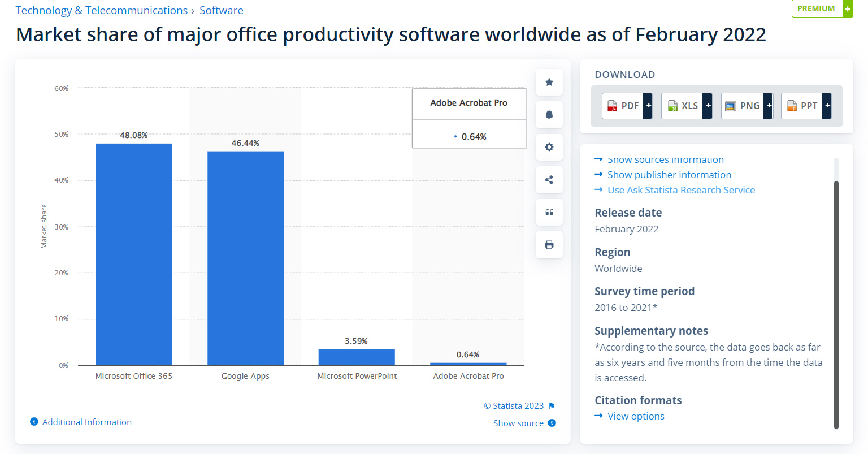Viewport: 868px width, 454px height.
Task: Click the plus next to PNG
Action: (769, 106)
